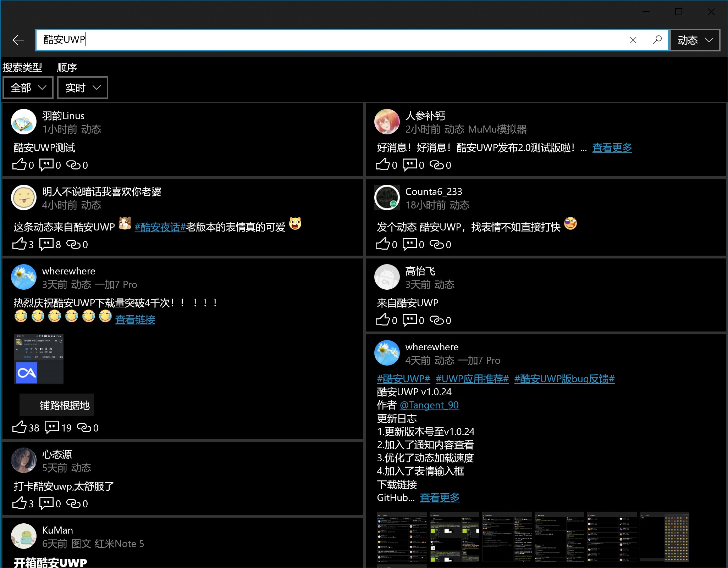
Task: Open the @Tangent_90 author mention
Action: (429, 405)
